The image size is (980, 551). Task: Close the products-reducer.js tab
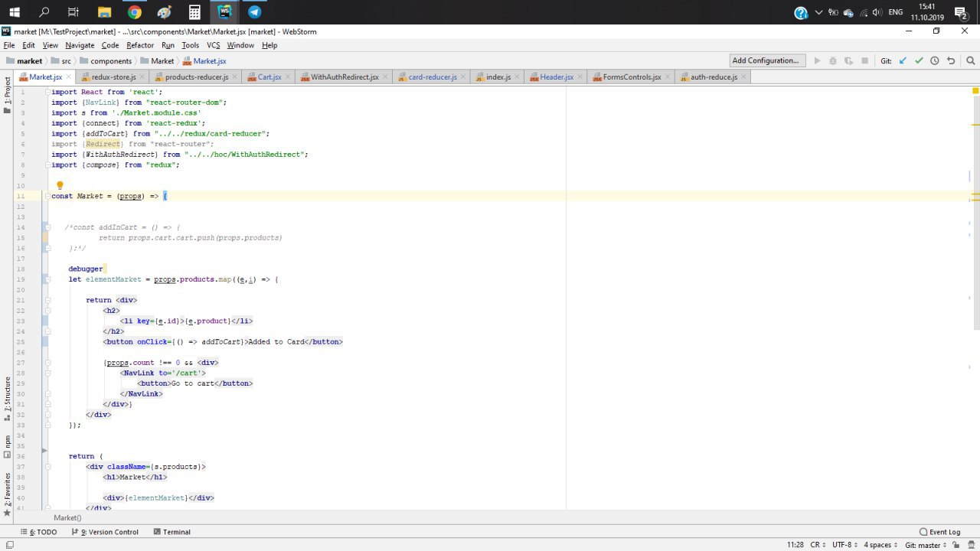pyautogui.click(x=235, y=77)
